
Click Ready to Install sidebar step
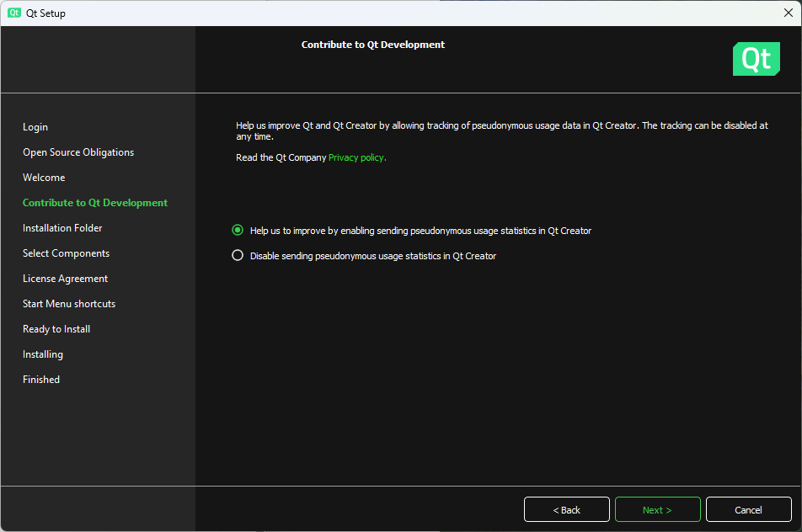tap(56, 329)
